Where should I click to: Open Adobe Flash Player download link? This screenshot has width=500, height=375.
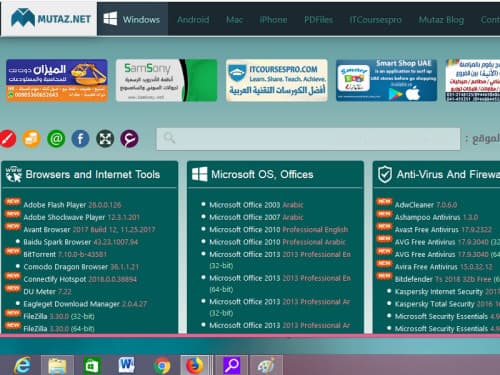72,205
